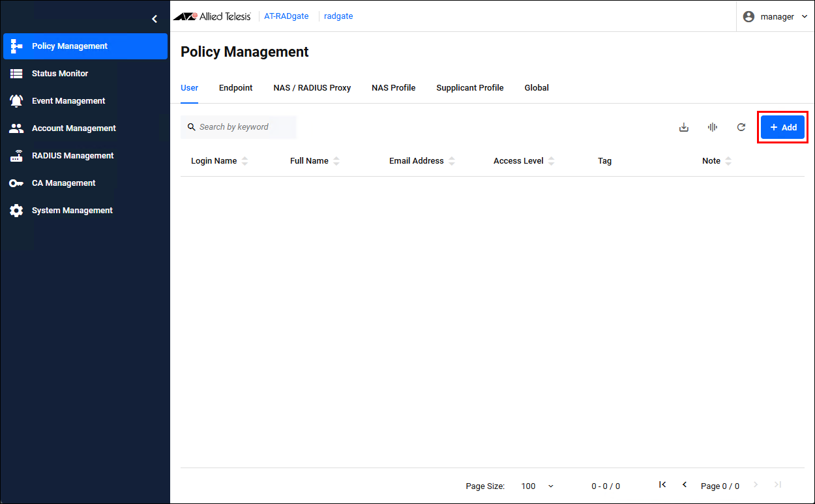Screen dimensions: 815x504
Task: Collapse the sidebar with the chevron arrow
Action: pos(155,19)
